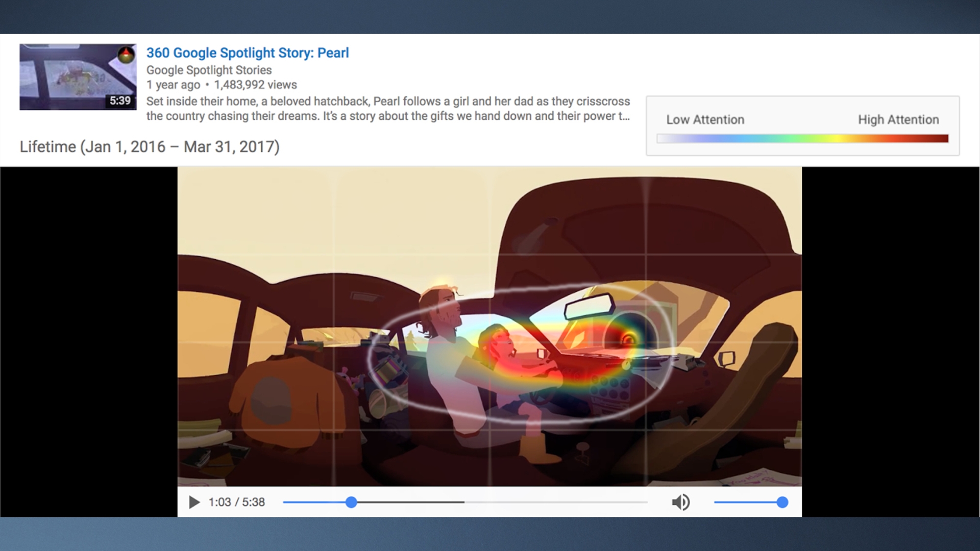The height and width of the screenshot is (551, 980).
Task: Click the 'Low Attention' legend label
Action: (x=705, y=119)
